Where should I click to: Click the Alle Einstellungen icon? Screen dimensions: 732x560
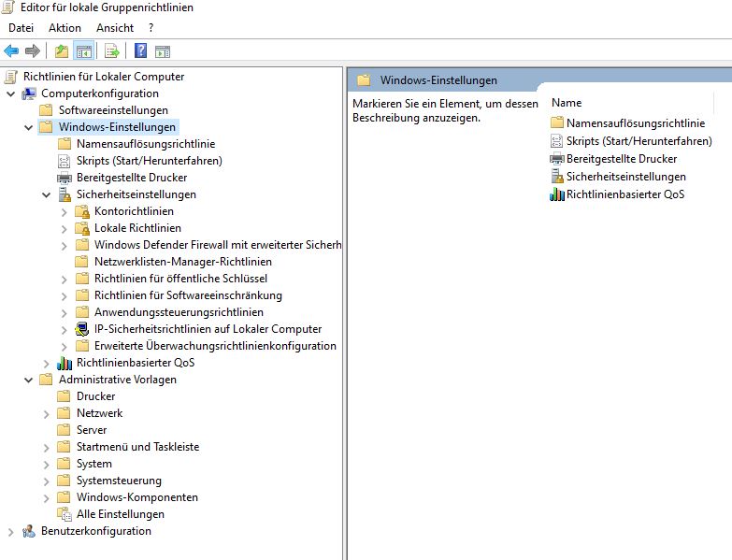[65, 514]
